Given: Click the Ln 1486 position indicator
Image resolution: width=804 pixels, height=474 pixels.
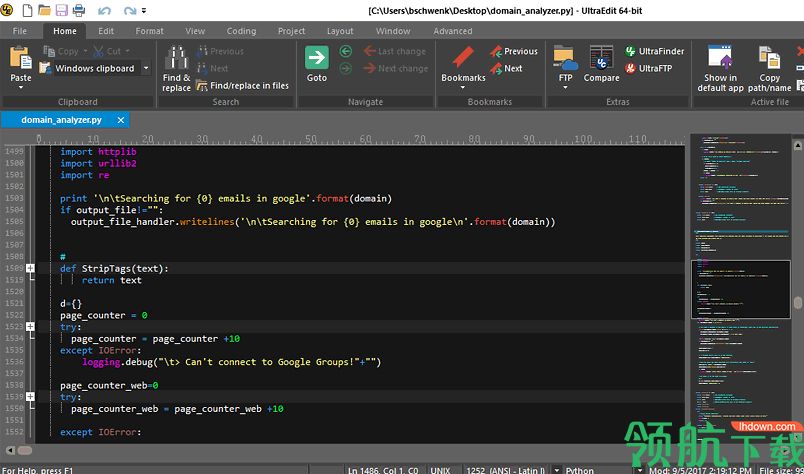Looking at the screenshot, I should tap(383, 469).
